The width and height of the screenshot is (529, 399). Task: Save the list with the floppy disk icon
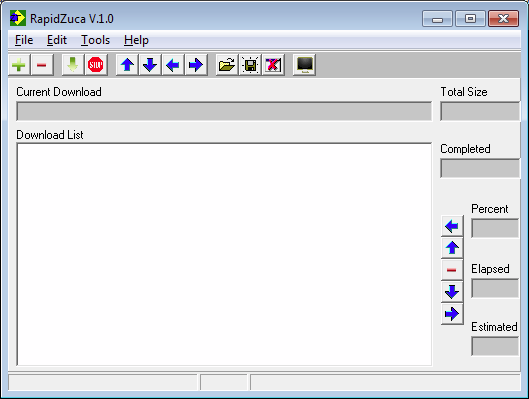tap(250, 65)
